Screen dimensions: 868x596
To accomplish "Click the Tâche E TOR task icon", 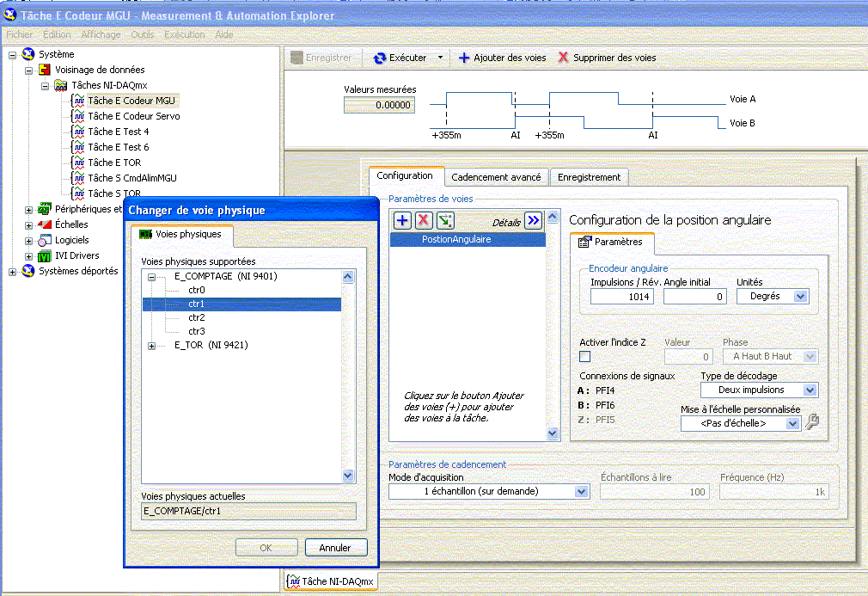I will tap(78, 163).
